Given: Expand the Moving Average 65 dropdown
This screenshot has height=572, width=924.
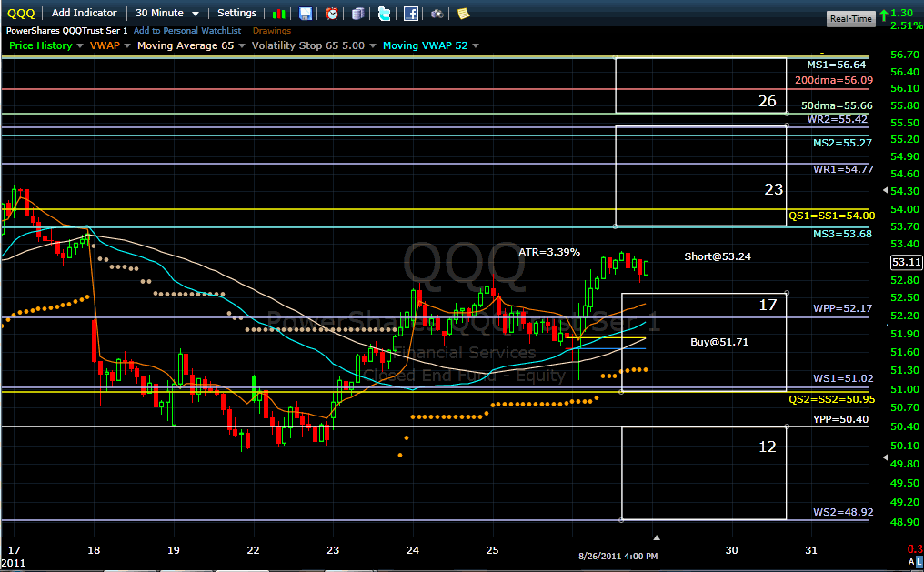Looking at the screenshot, I should (191, 45).
